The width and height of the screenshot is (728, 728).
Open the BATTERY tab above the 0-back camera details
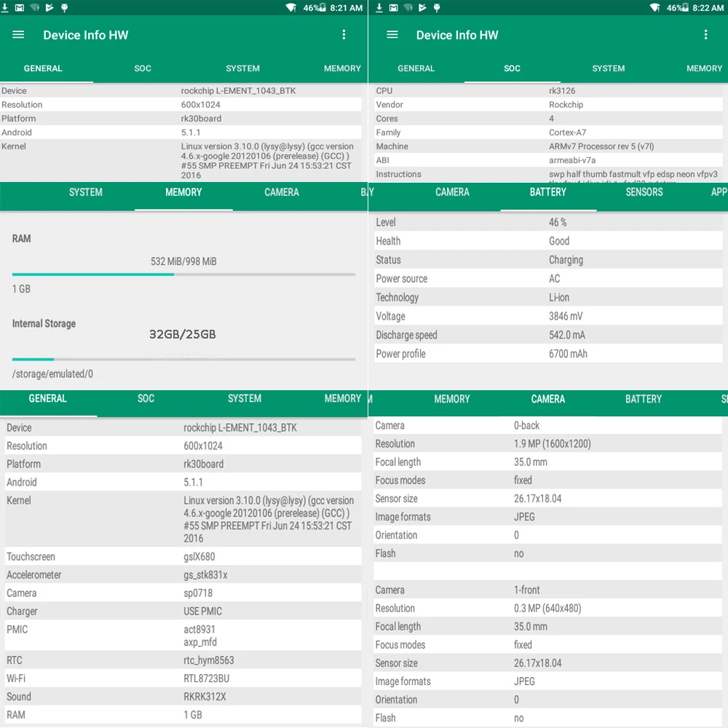click(644, 399)
